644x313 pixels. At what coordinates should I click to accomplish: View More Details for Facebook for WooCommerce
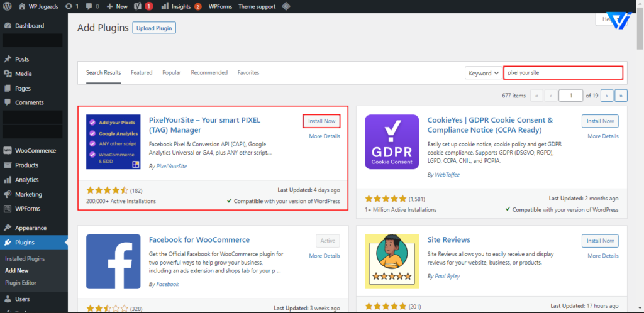point(325,256)
